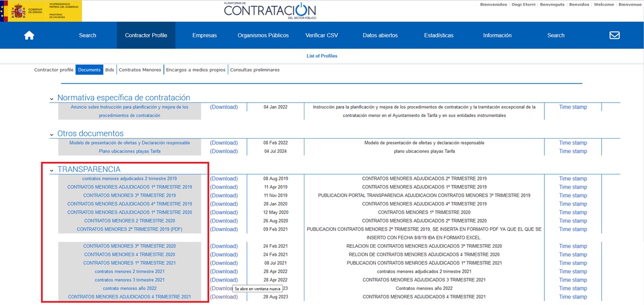Download the Modelo de presentación de ofertas file

click(x=224, y=143)
